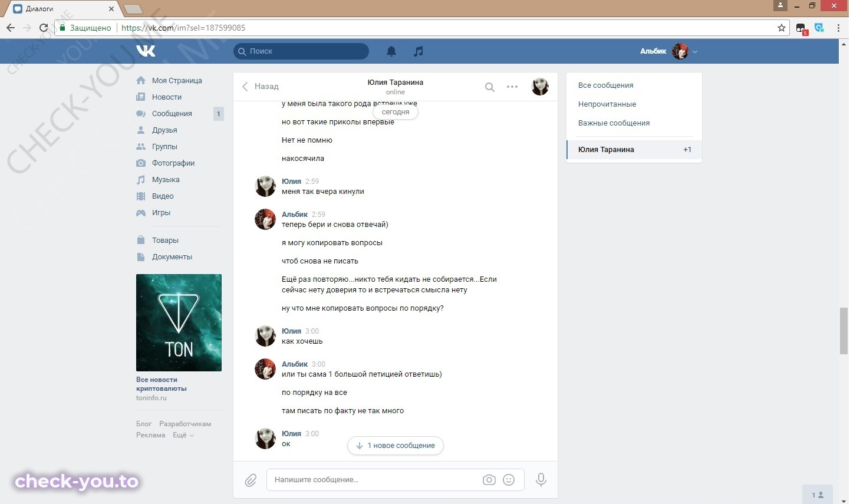The image size is (850, 504).
Task: Click message 'по порядку на все'
Action: coord(314,393)
